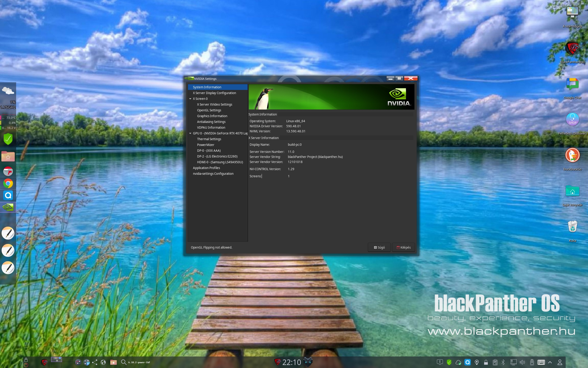The image size is (588, 368).
Task: Select HDMI-0 Samsung LS49A950U display
Action: (220, 162)
